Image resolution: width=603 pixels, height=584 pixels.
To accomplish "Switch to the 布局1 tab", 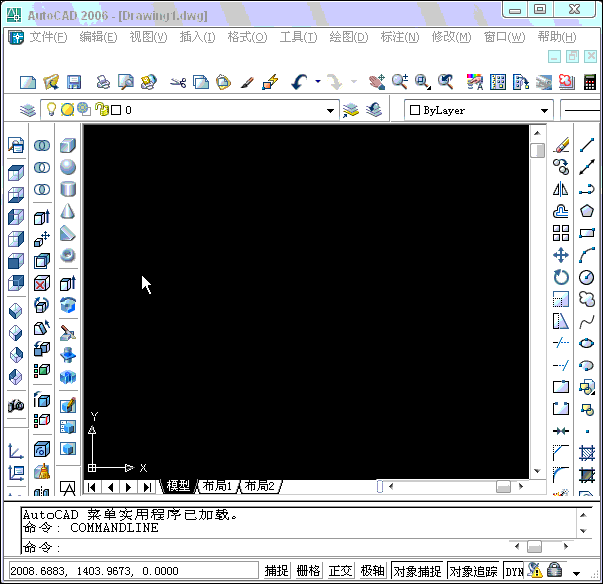I will pos(218,486).
